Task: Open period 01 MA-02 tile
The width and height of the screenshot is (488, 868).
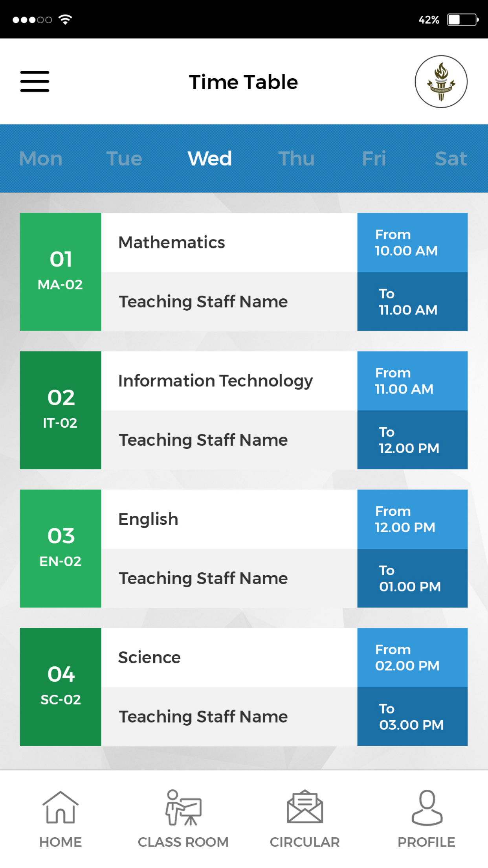Action: click(x=61, y=272)
